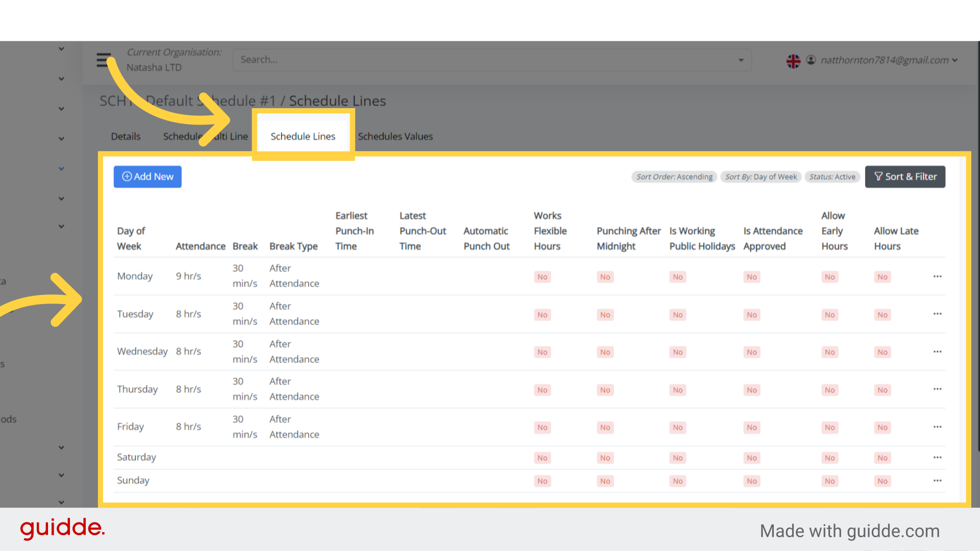
Task: Click Monday's 9 hr/s attendance value
Action: pyautogui.click(x=188, y=277)
